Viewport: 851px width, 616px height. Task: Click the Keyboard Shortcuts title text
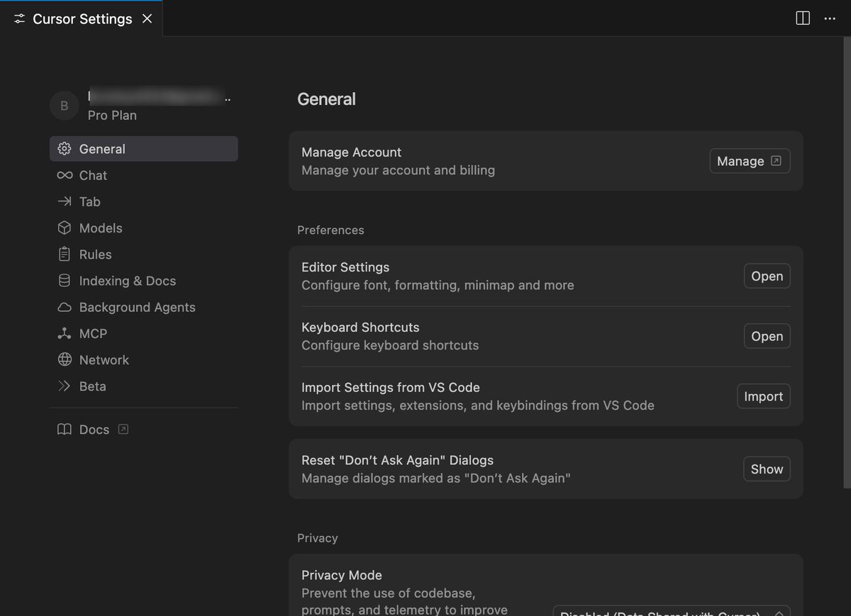[360, 327]
